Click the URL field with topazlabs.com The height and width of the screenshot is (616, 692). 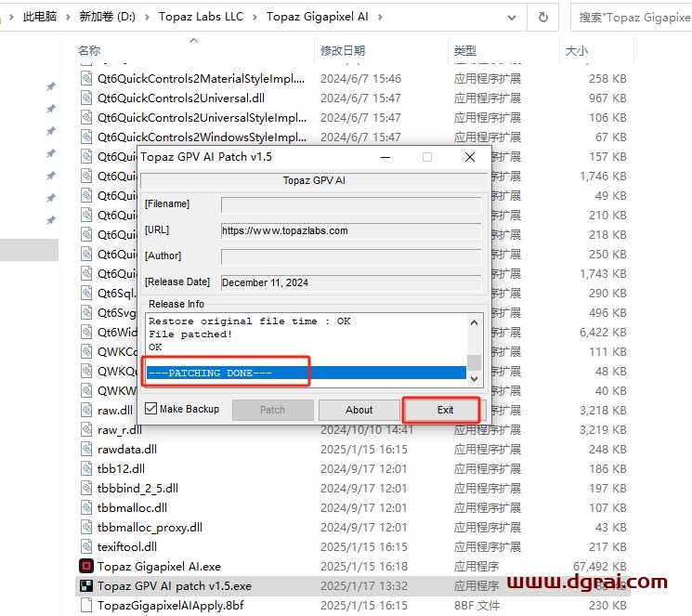click(351, 231)
